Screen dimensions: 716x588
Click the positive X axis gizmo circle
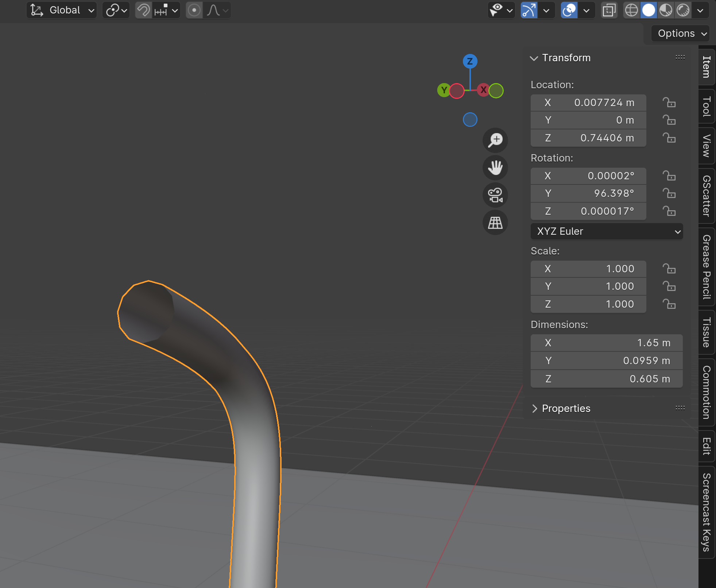[x=483, y=89]
